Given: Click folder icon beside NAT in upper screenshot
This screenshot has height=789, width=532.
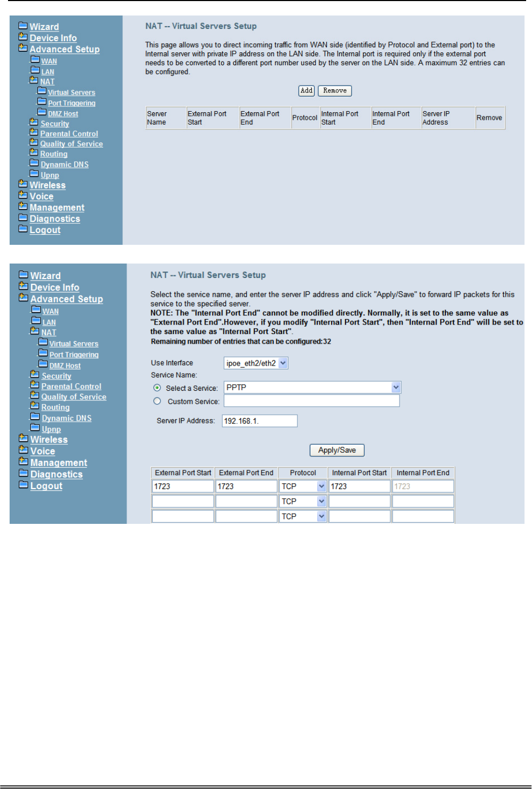Looking at the screenshot, I should click(x=34, y=81).
